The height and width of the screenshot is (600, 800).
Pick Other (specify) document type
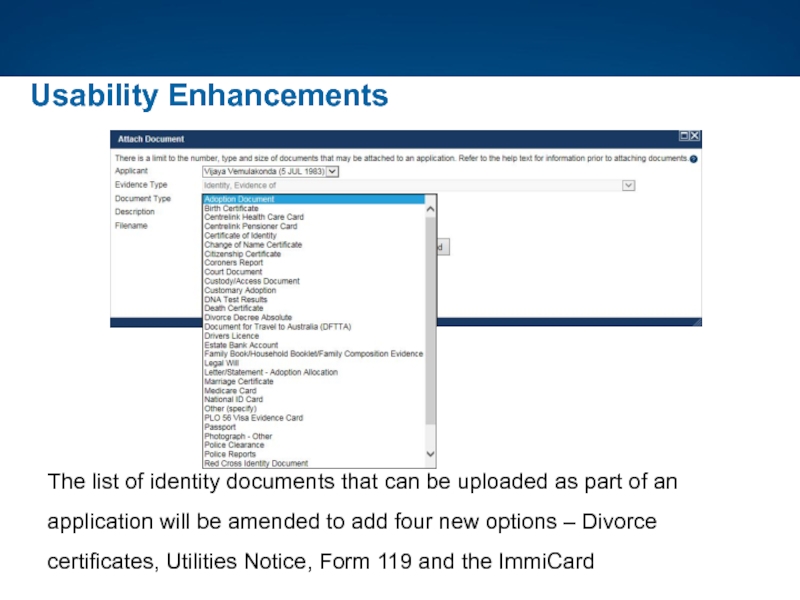tap(231, 409)
